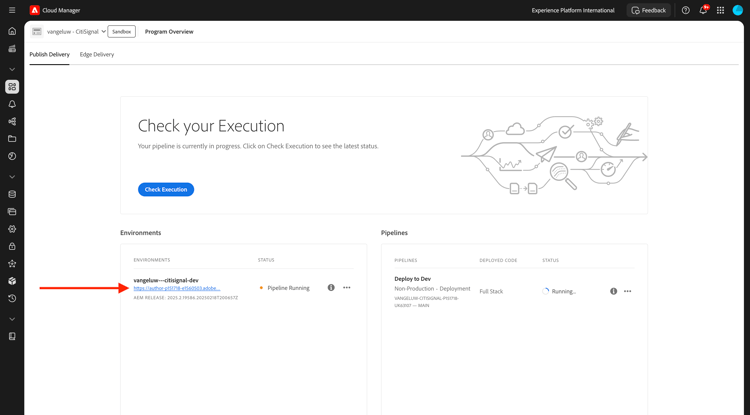Click the AEM RELEASE version text
The width and height of the screenshot is (750, 415).
(x=186, y=298)
